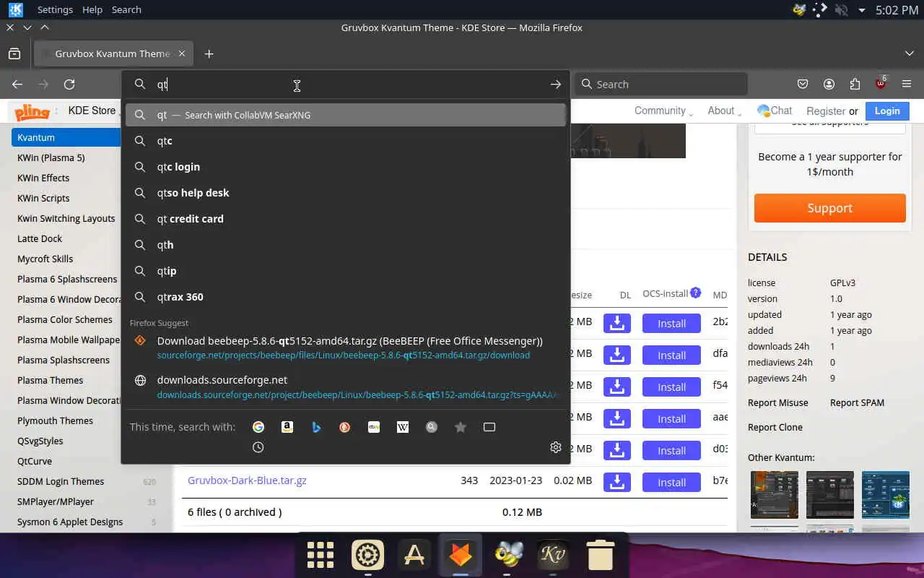
Task: Expand the About dropdown
Action: [724, 111]
